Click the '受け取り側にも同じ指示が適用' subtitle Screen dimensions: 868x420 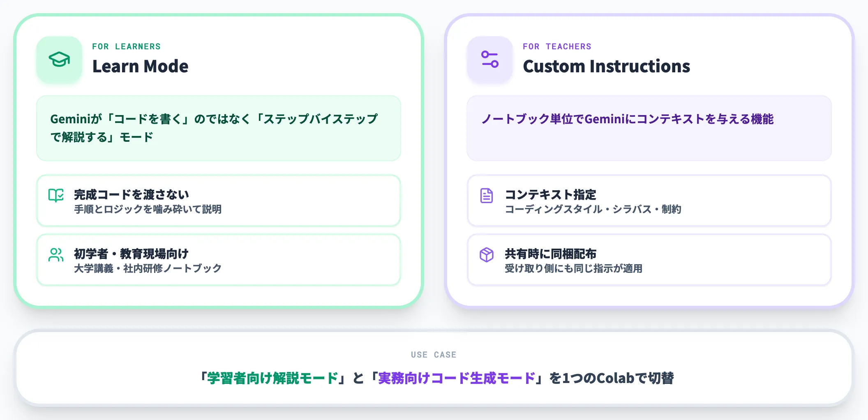click(573, 268)
